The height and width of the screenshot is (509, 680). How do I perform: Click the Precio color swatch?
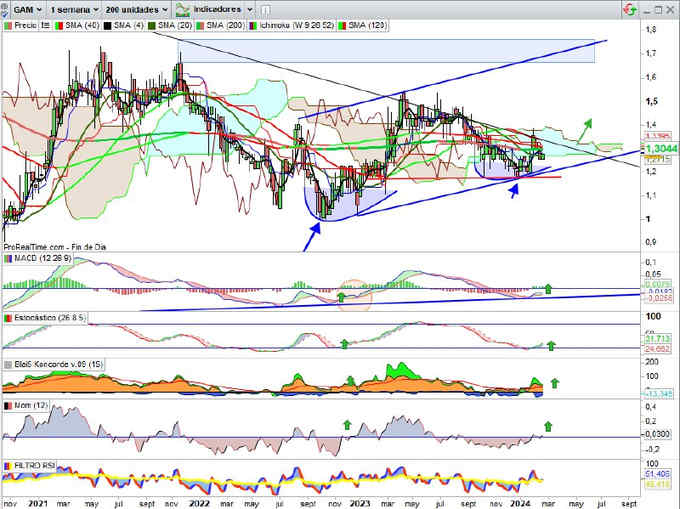point(8,26)
